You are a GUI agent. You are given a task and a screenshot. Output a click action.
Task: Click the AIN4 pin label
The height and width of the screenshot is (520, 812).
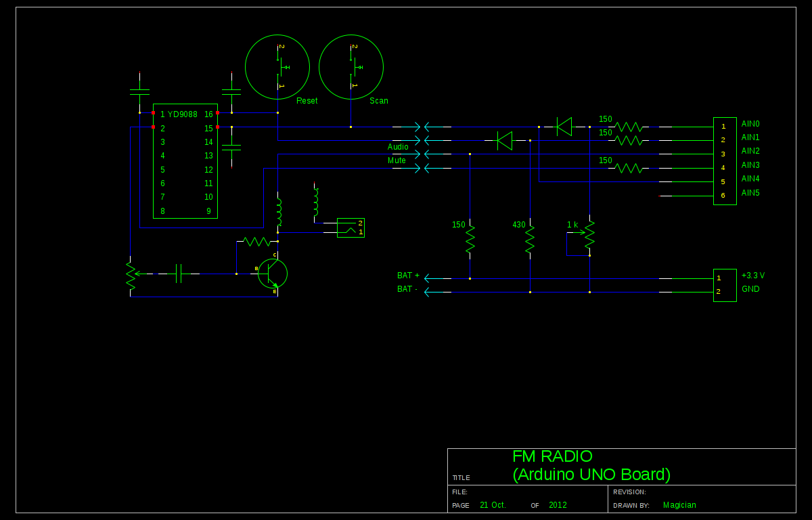[x=750, y=179]
